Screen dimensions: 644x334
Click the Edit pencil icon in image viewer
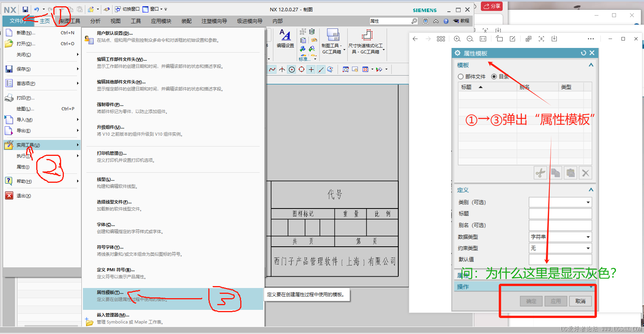point(512,39)
